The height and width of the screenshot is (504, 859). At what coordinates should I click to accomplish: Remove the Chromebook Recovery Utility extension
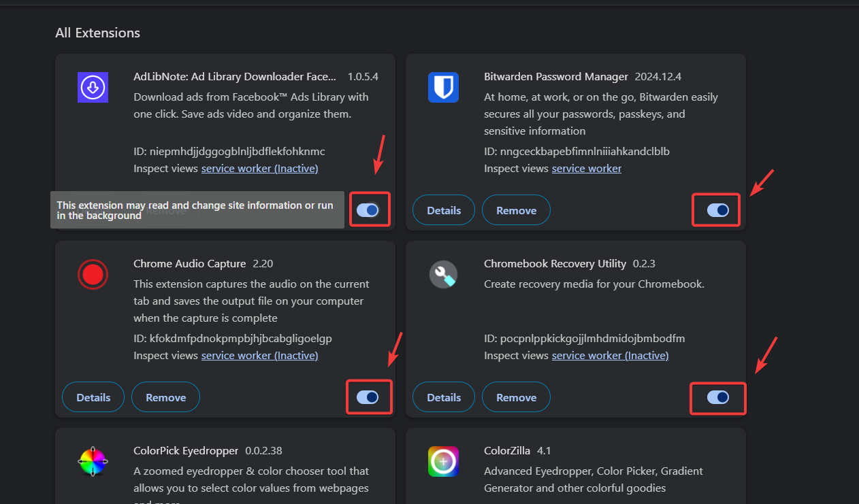(516, 398)
